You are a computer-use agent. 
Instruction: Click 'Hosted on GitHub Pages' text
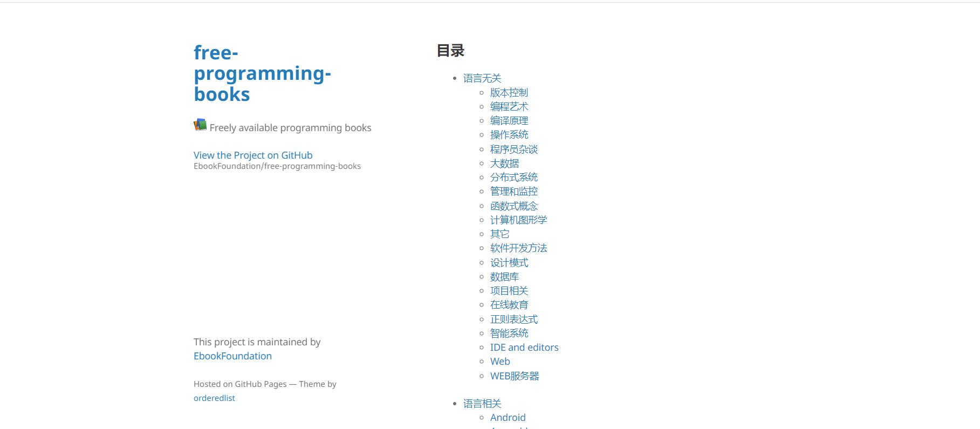(240, 384)
